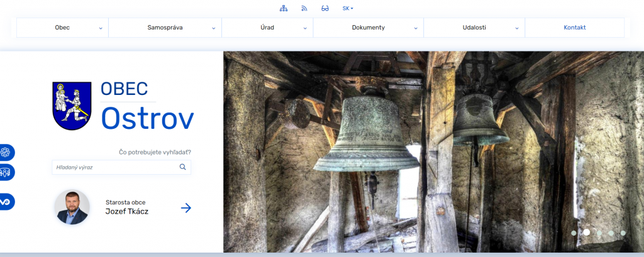Image resolution: width=644 pixels, height=257 pixels.
Task: Open the RSS feed icon
Action: point(304,8)
